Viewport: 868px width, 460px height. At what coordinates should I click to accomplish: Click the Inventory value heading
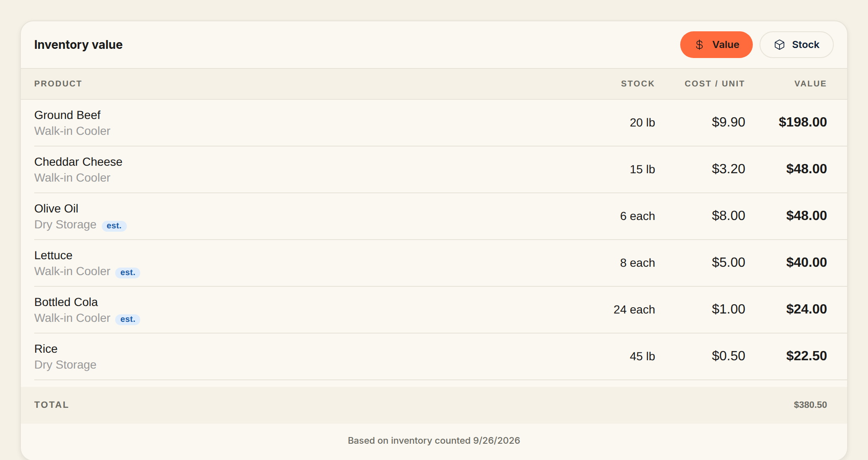(x=78, y=45)
